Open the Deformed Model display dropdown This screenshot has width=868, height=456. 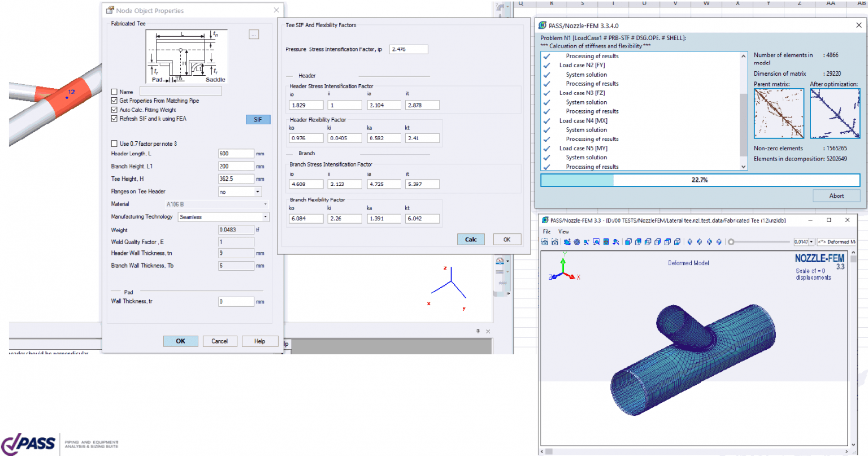(845, 241)
